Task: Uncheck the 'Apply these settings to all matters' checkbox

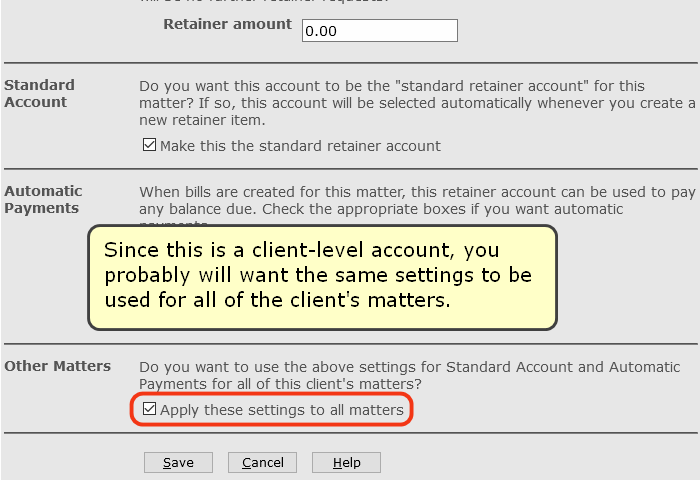Action: (150, 410)
